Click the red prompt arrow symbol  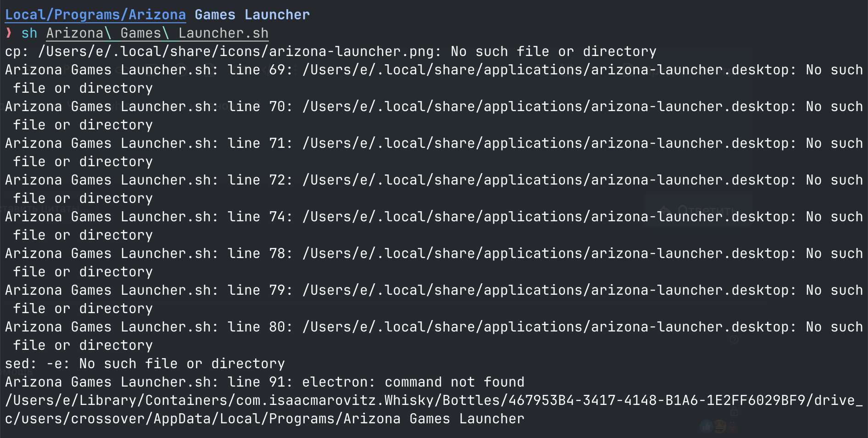[8, 33]
